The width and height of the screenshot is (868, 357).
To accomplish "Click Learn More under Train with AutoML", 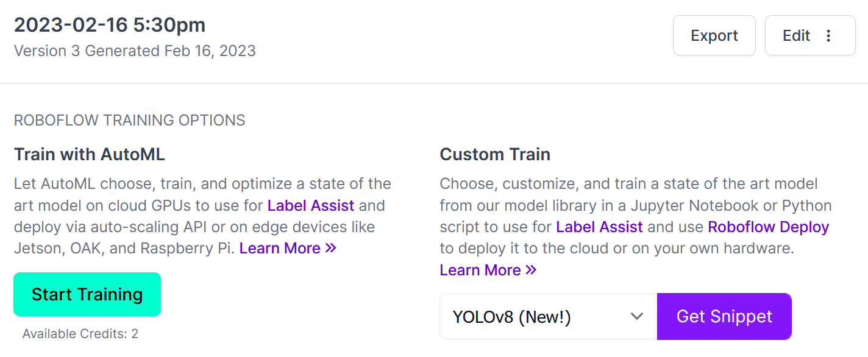I will click(x=280, y=248).
